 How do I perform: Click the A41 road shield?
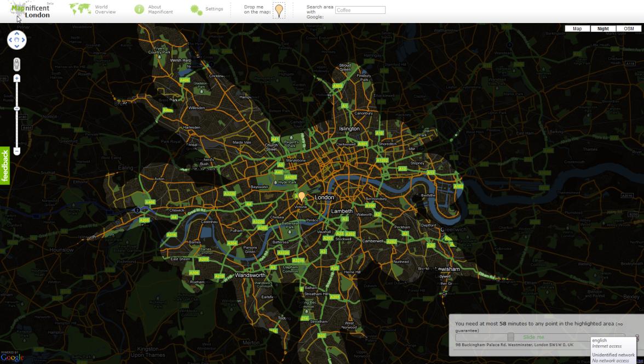coord(275,139)
